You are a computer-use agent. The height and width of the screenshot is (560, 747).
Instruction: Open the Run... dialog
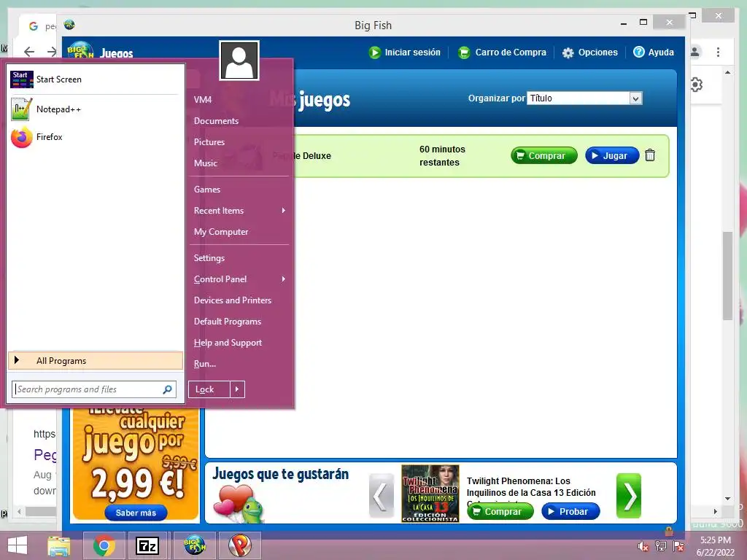coord(239,364)
